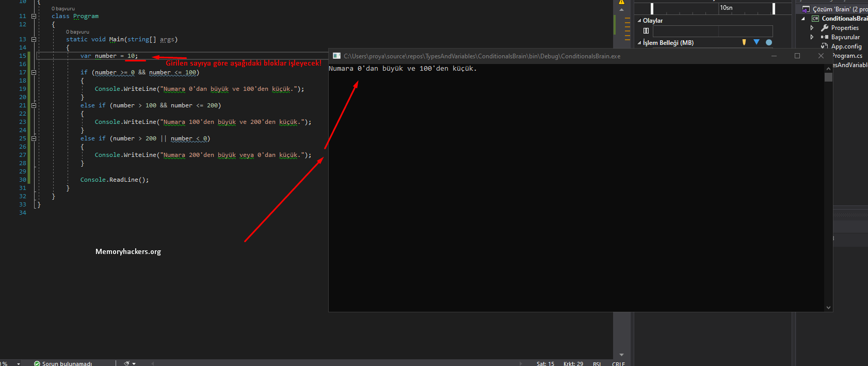This screenshot has width=868, height=366.
Task: Open the zoom percentage dropdown at bottom left
Action: pyautogui.click(x=19, y=363)
